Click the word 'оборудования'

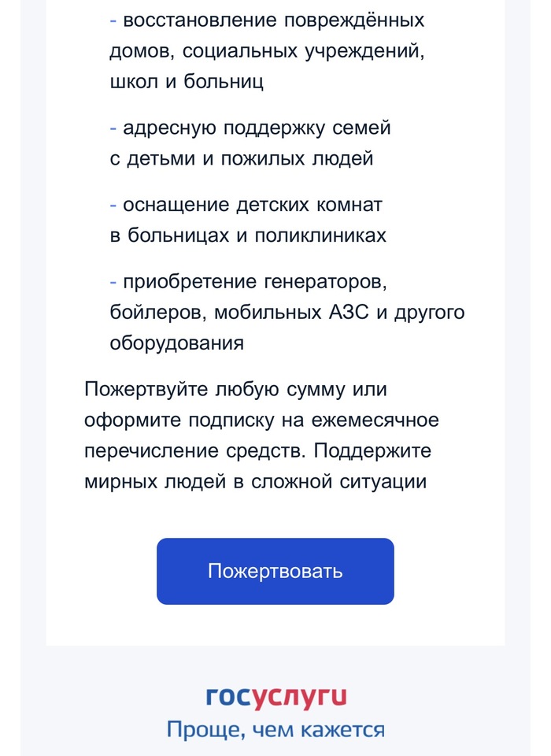[x=176, y=344]
